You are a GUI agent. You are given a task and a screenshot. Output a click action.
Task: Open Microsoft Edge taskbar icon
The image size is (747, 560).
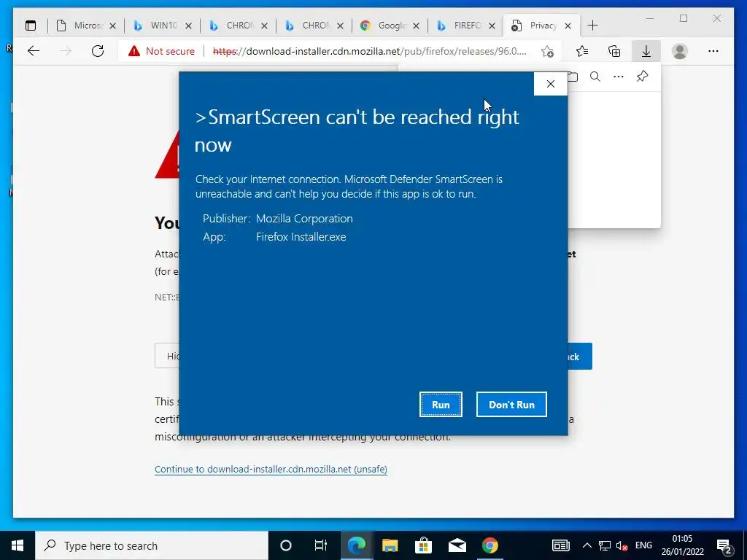(356, 545)
